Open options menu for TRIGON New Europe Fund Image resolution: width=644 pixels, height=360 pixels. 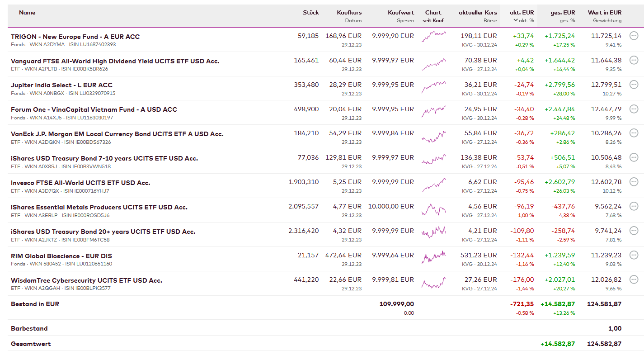634,36
